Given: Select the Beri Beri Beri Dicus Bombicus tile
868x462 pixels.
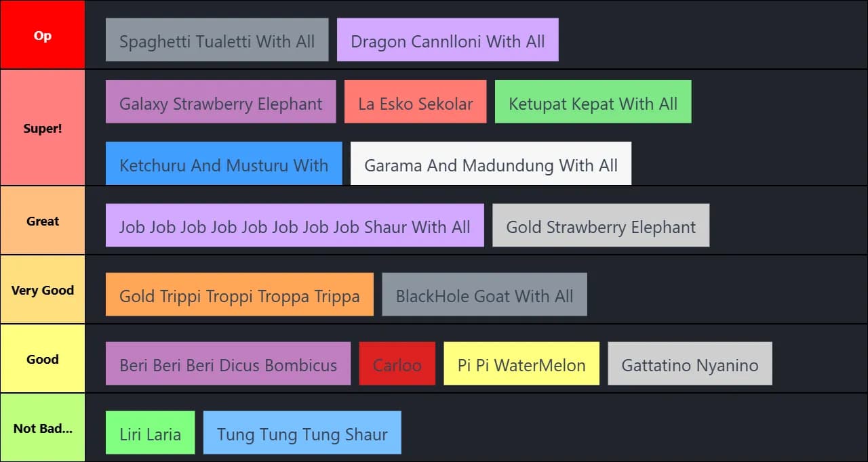Looking at the screenshot, I should click(x=228, y=364).
